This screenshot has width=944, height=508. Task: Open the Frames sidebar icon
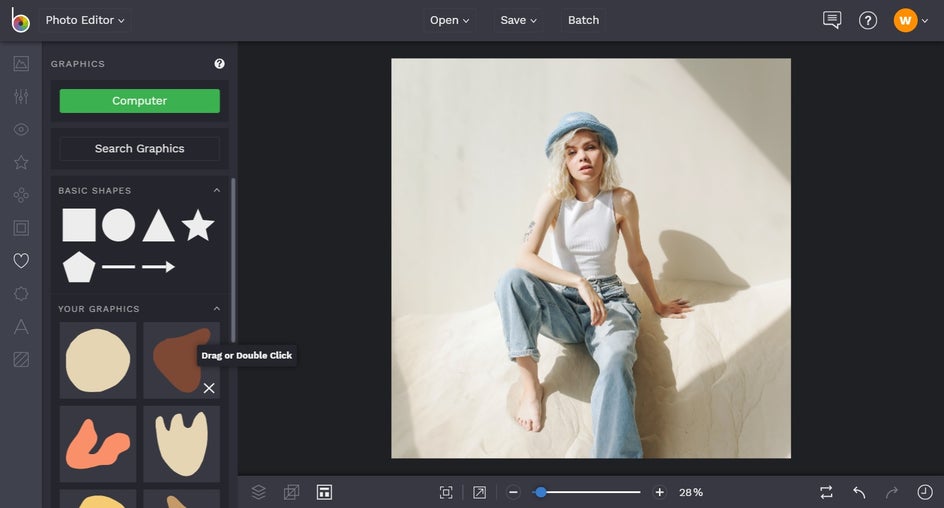pos(21,228)
